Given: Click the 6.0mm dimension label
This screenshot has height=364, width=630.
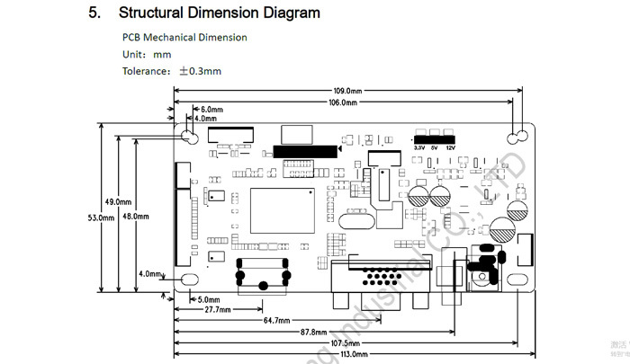Looking at the screenshot, I should pyautogui.click(x=211, y=109).
